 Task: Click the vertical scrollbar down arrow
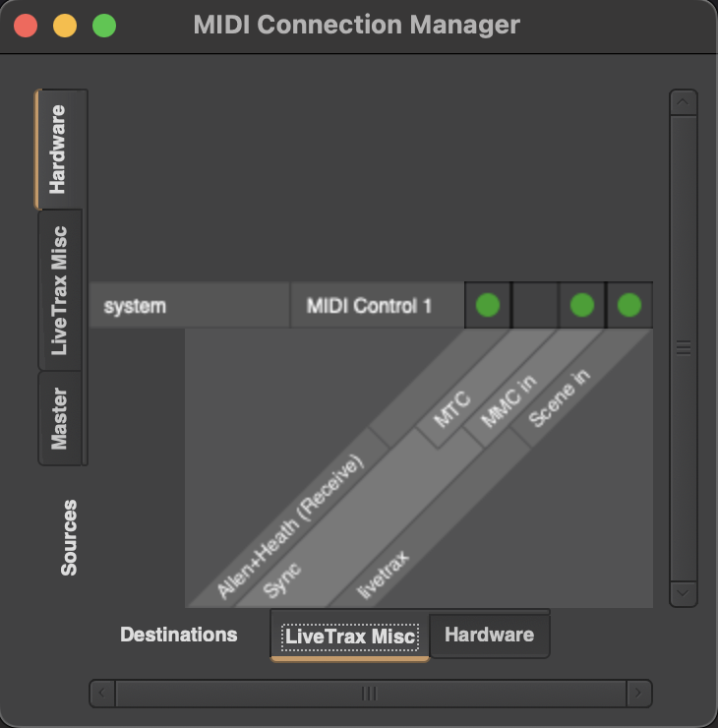click(683, 593)
